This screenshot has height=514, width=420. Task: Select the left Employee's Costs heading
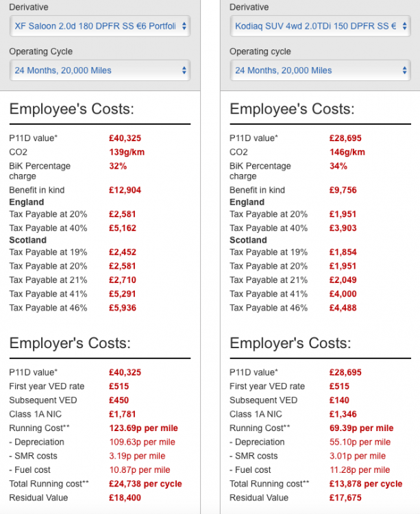(x=72, y=109)
